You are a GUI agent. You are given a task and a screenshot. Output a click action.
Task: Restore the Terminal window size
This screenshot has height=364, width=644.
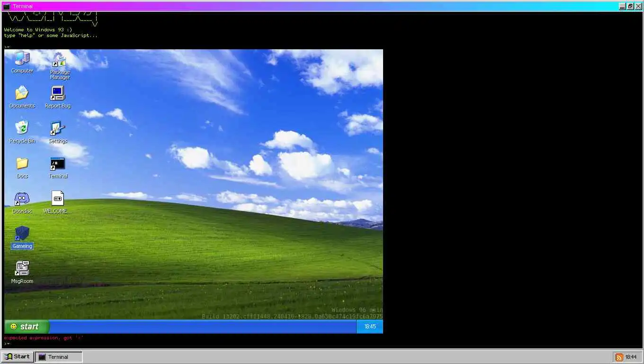630,6
